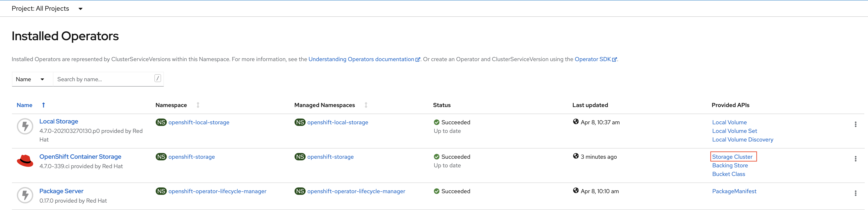Click the external link icon after Operator SDK
This screenshot has width=868, height=210.
point(614,59)
